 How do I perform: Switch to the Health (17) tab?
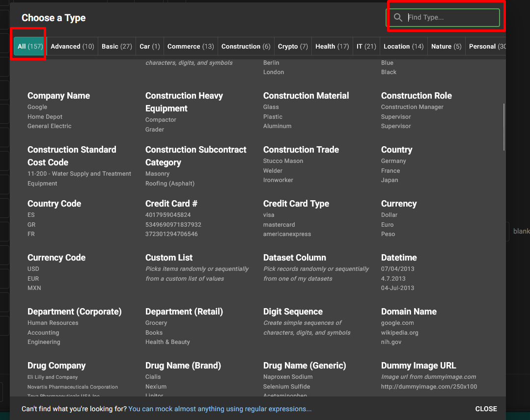tap(332, 46)
